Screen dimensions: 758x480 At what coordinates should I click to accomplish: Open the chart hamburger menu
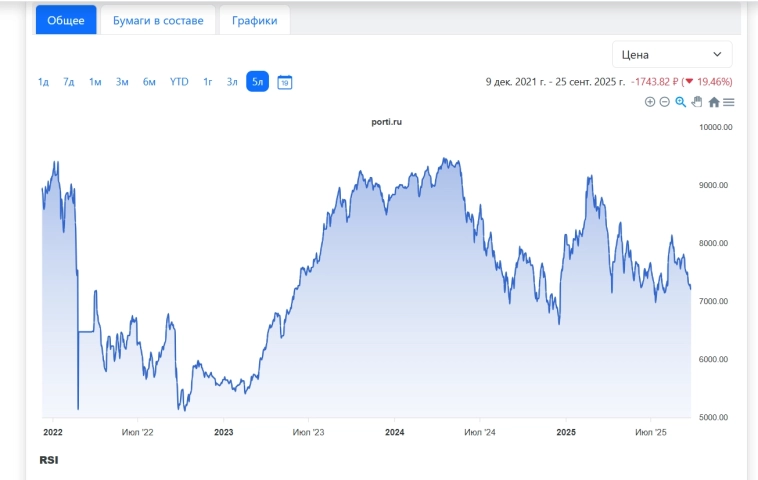(x=729, y=102)
